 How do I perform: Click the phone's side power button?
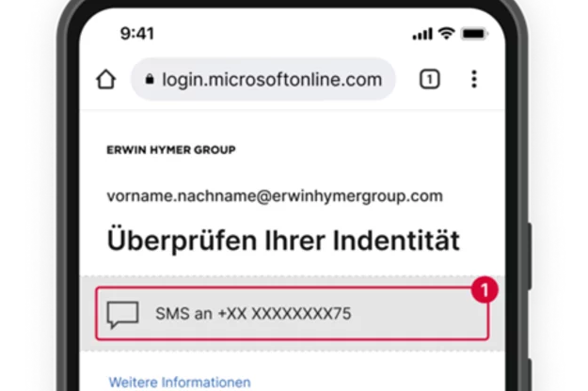(x=530, y=256)
